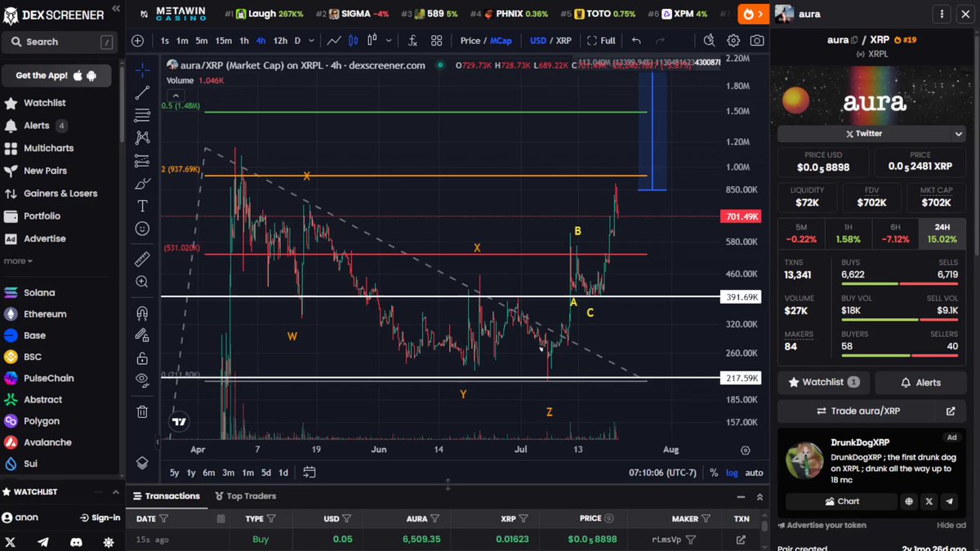Open the transaction link for rLmsVp row
The width and height of the screenshot is (980, 551).
[x=741, y=540]
